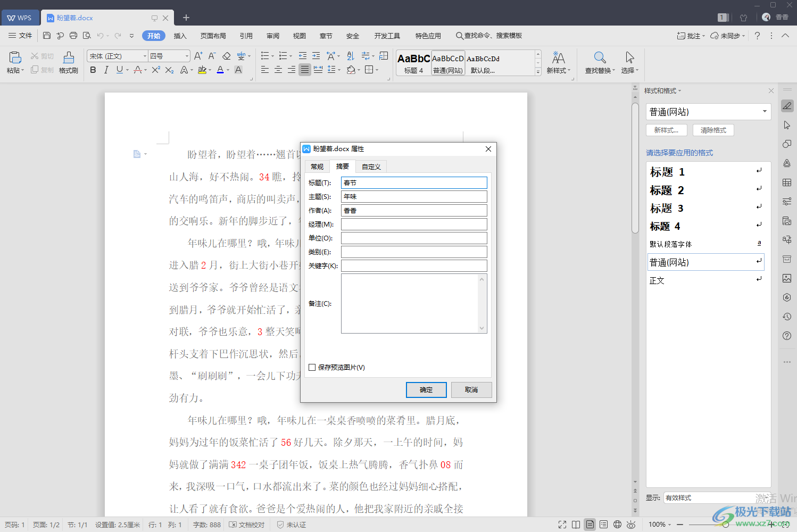Click the Help question mark icon
797x532 pixels.
757,36
